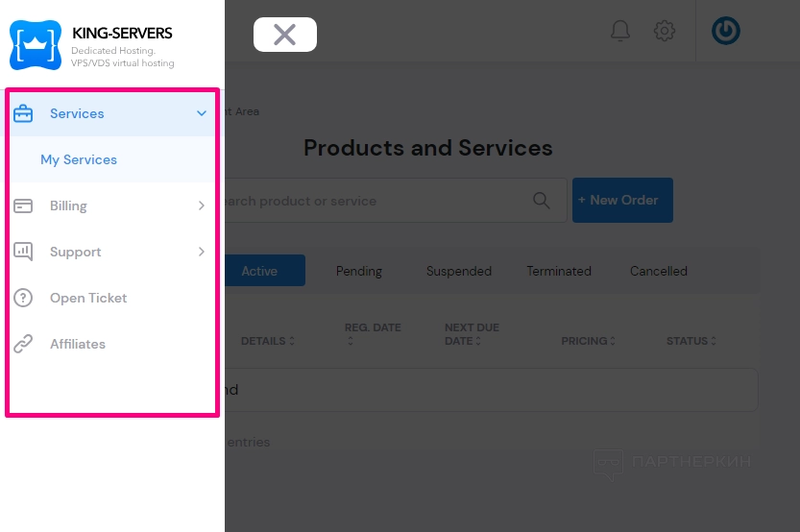Click the search product or service field

[x=384, y=201]
